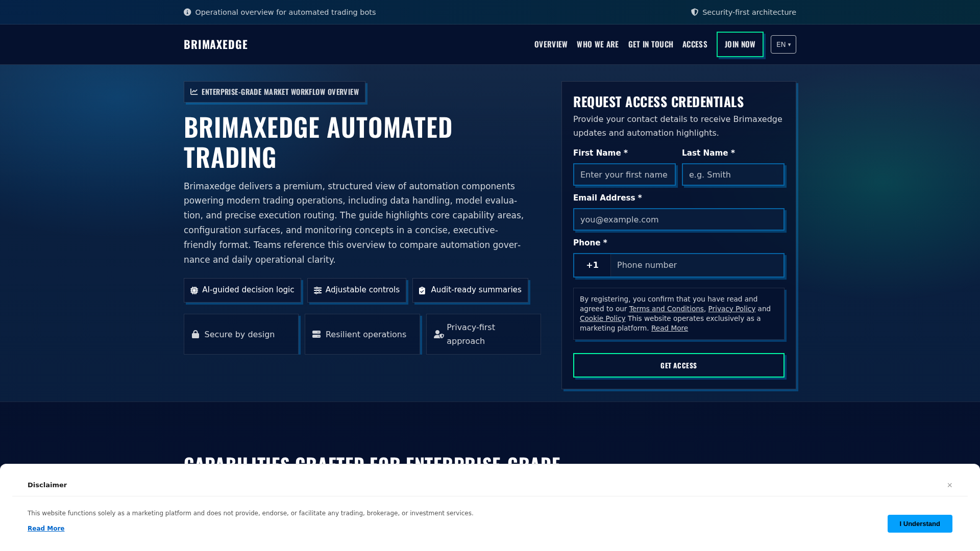Open the EN language dropdown
Viewport: 980px width, 551px height.
pos(783,44)
